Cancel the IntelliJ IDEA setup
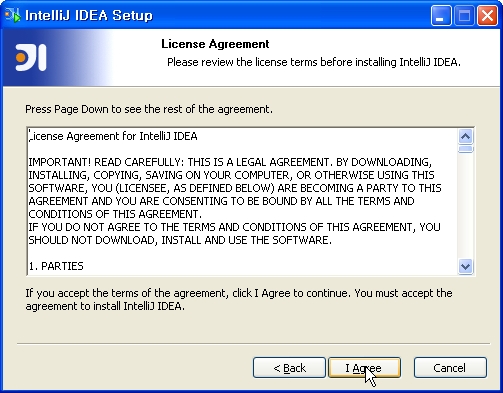This screenshot has width=503, height=393. coord(450,368)
